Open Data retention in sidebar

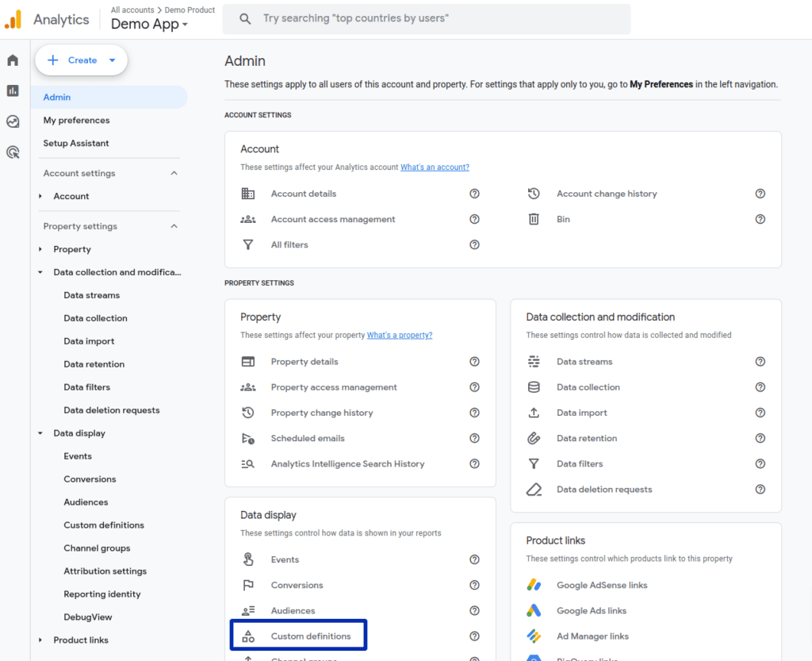point(94,364)
